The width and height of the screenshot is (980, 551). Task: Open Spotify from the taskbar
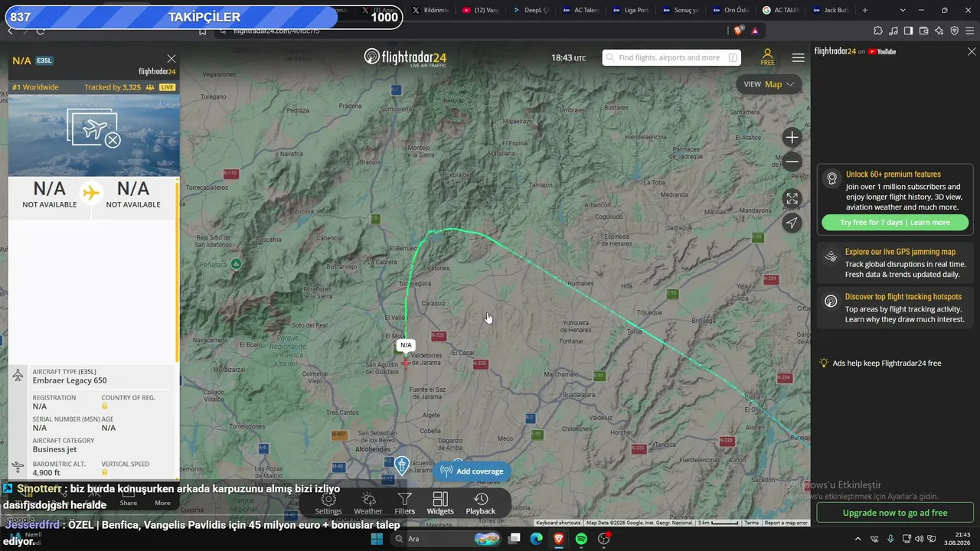coord(581,539)
